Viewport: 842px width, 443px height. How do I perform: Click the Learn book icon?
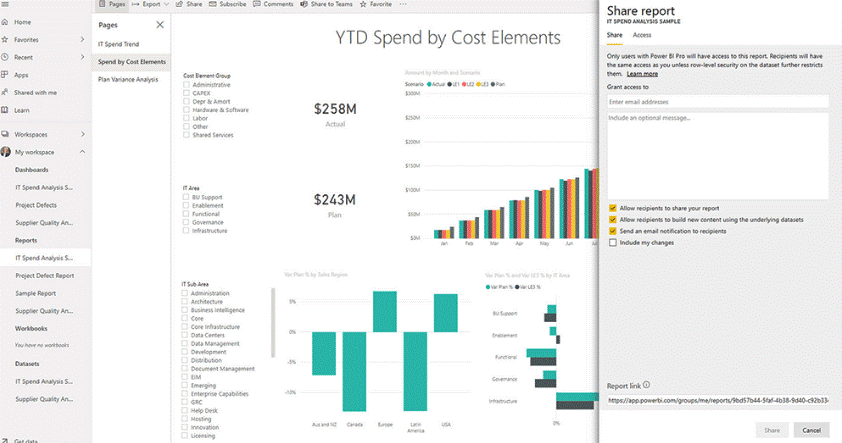pyautogui.click(x=5, y=110)
